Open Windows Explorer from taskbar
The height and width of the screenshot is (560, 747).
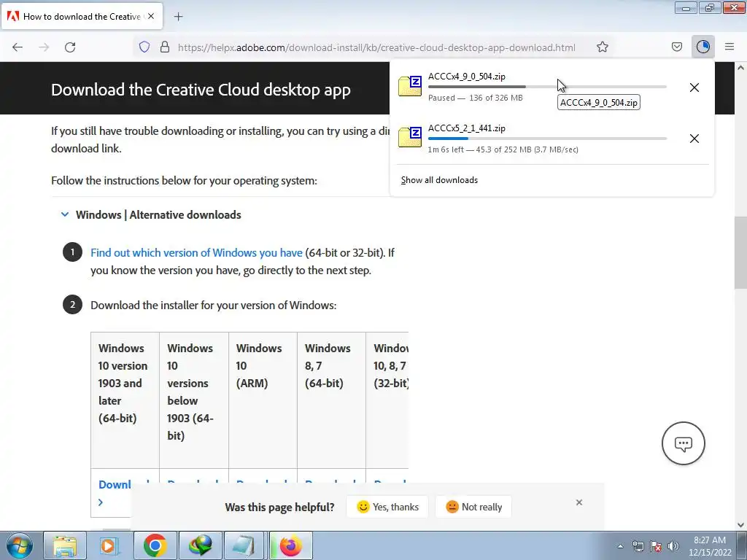[65, 545]
